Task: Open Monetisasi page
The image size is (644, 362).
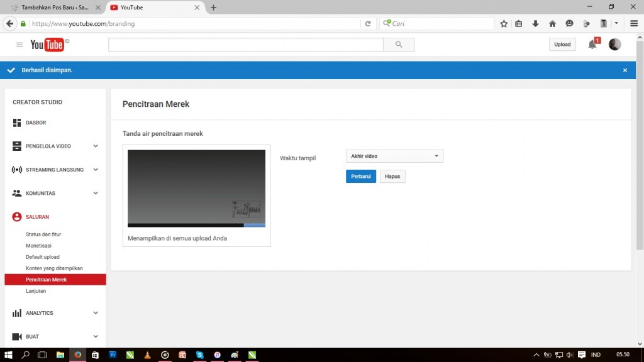Action: (x=38, y=246)
